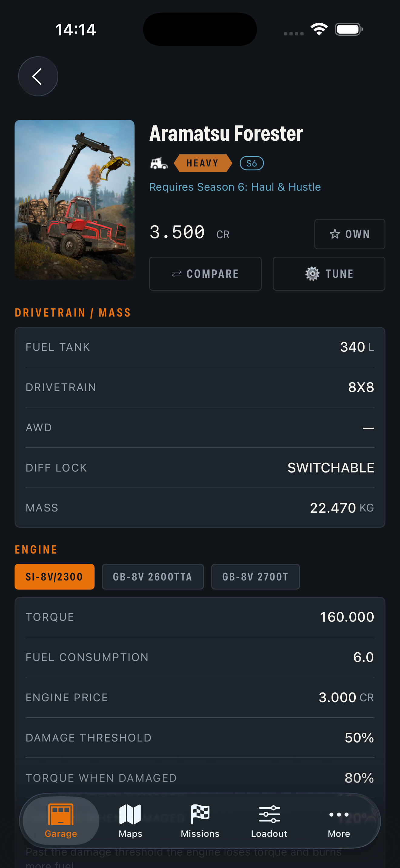The height and width of the screenshot is (868, 400).
Task: Select the GB-8V 2600TTA engine option
Action: pyautogui.click(x=152, y=577)
